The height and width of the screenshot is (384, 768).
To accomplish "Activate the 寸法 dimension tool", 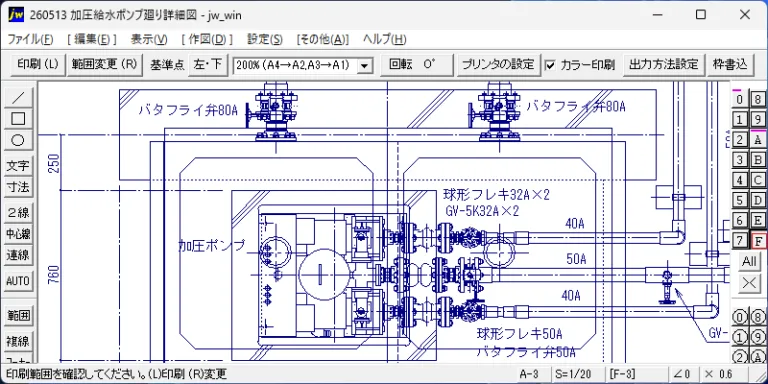I will (18, 187).
